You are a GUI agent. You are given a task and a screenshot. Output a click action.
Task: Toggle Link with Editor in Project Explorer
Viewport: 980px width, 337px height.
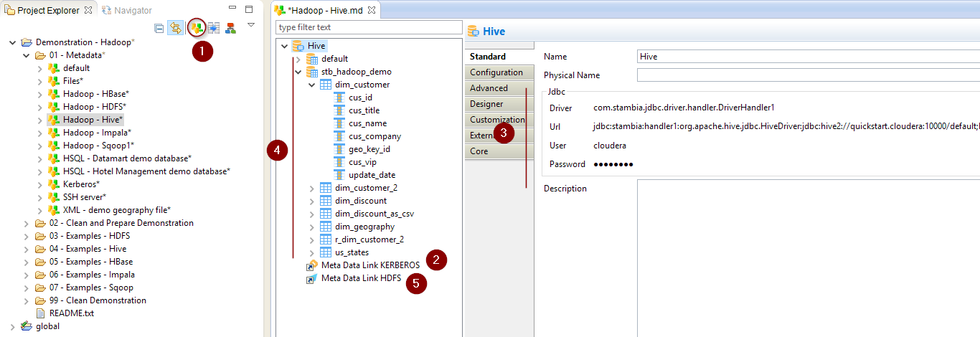176,28
